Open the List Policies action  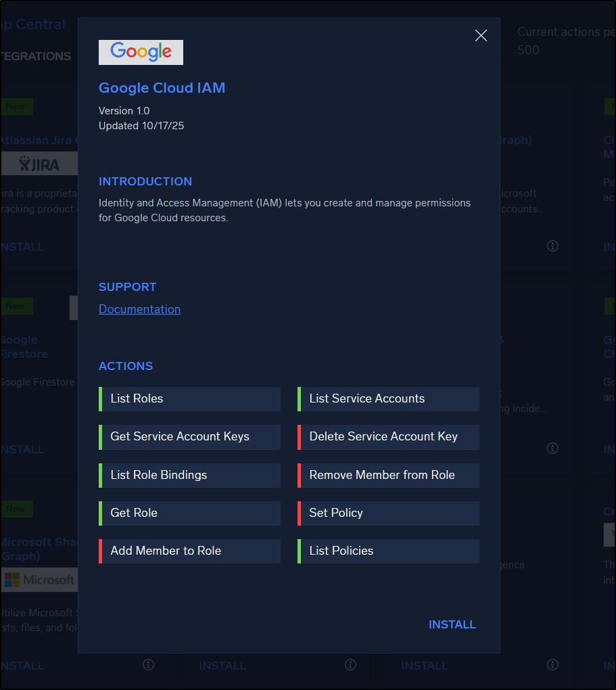pyautogui.click(x=388, y=551)
